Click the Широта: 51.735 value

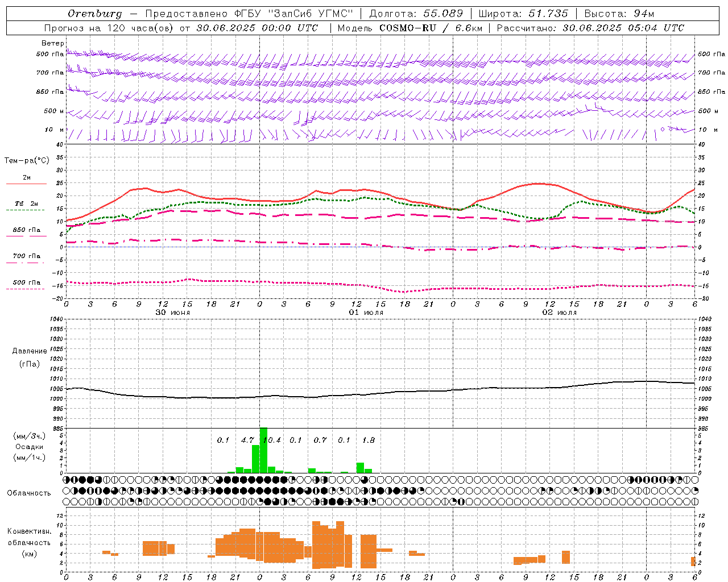tap(523, 14)
